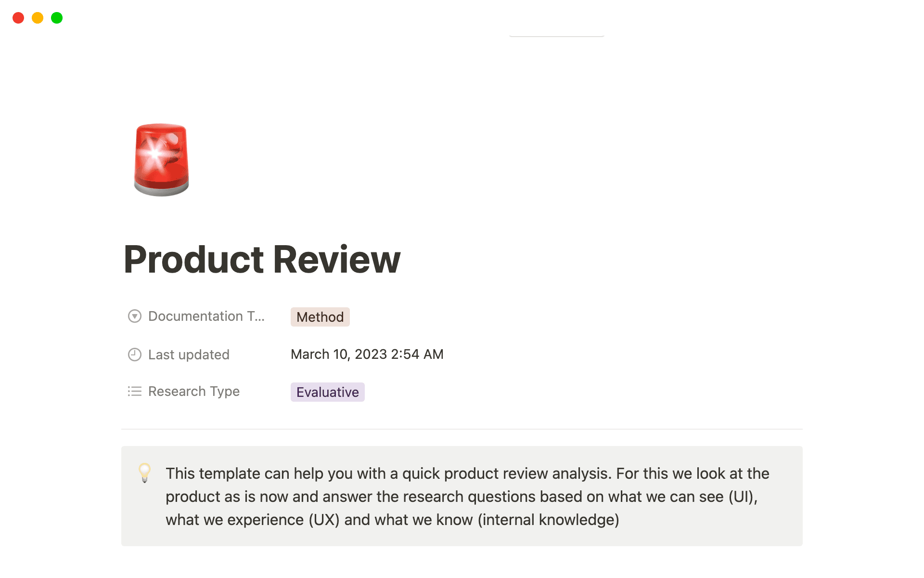
Task: Click the callout text block
Action: 462,496
